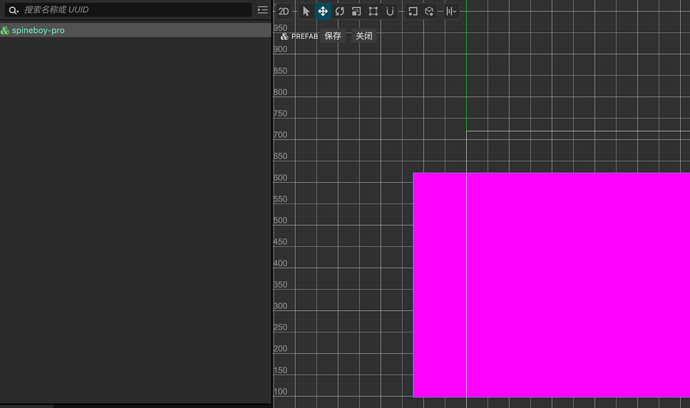Select the Rotate gizmo tool
This screenshot has width=690, height=408.
click(x=340, y=11)
